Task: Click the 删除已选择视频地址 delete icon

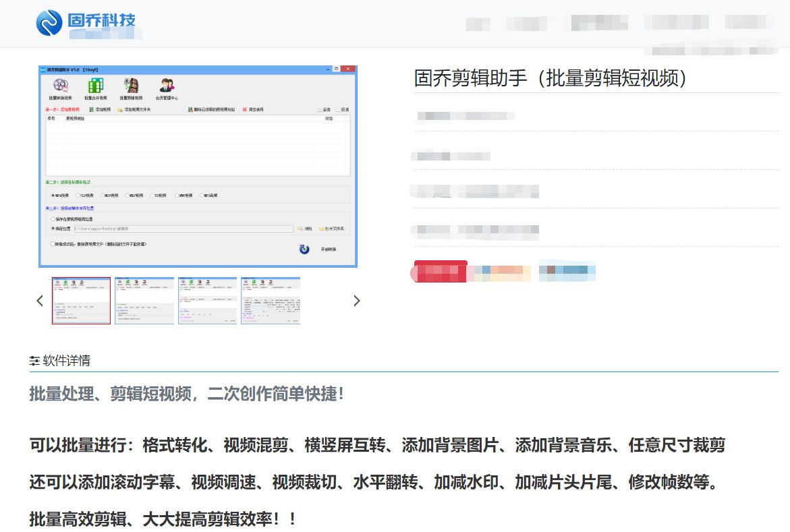Action: 190,109
